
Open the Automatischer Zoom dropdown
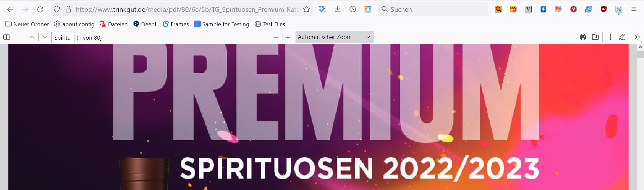(335, 37)
